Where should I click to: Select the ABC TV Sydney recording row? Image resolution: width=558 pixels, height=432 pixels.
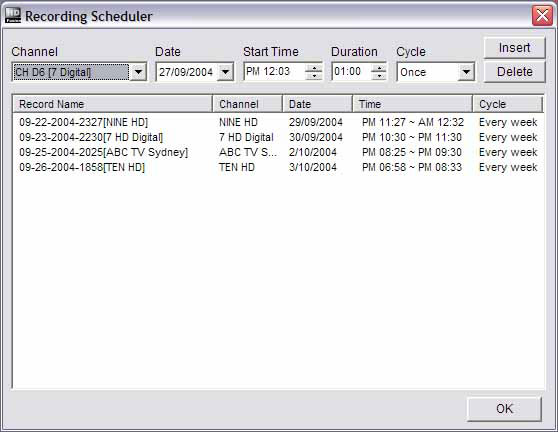coord(278,152)
